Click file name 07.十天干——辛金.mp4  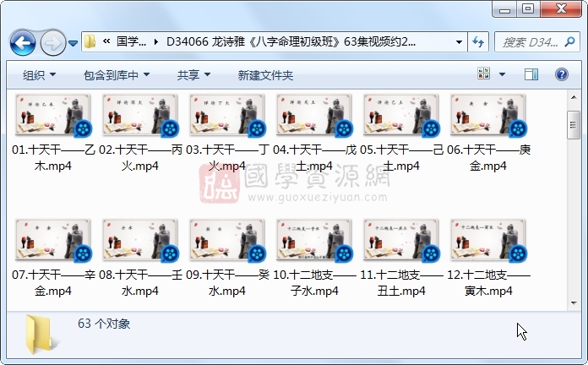[53, 283]
